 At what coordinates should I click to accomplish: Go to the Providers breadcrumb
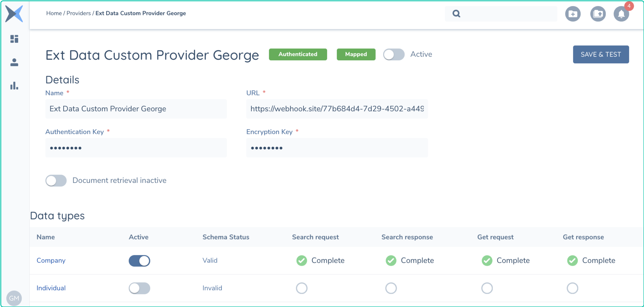click(x=78, y=13)
